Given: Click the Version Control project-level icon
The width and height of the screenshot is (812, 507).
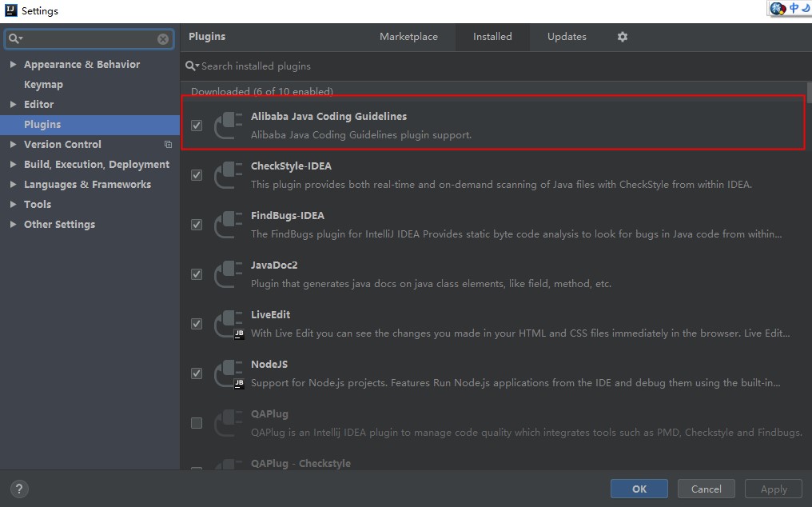Looking at the screenshot, I should point(168,145).
